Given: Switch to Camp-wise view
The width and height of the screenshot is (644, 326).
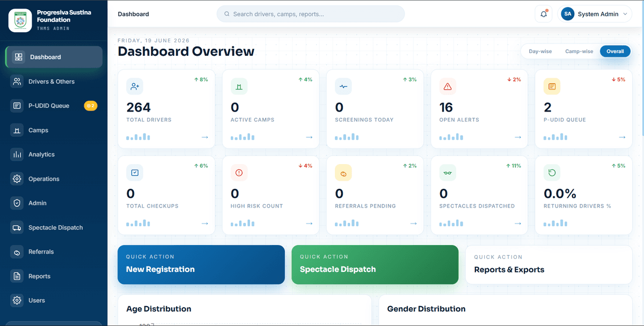Looking at the screenshot, I should (x=579, y=51).
